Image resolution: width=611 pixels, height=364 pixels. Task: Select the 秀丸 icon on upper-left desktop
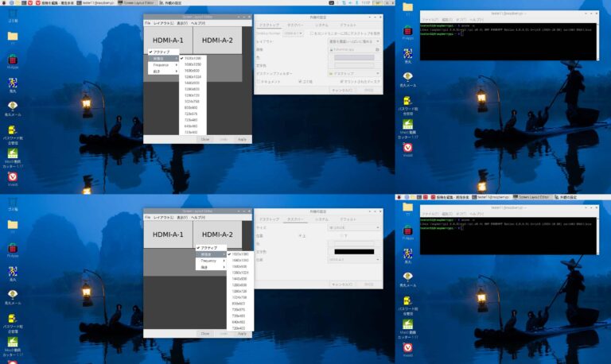tap(13, 85)
